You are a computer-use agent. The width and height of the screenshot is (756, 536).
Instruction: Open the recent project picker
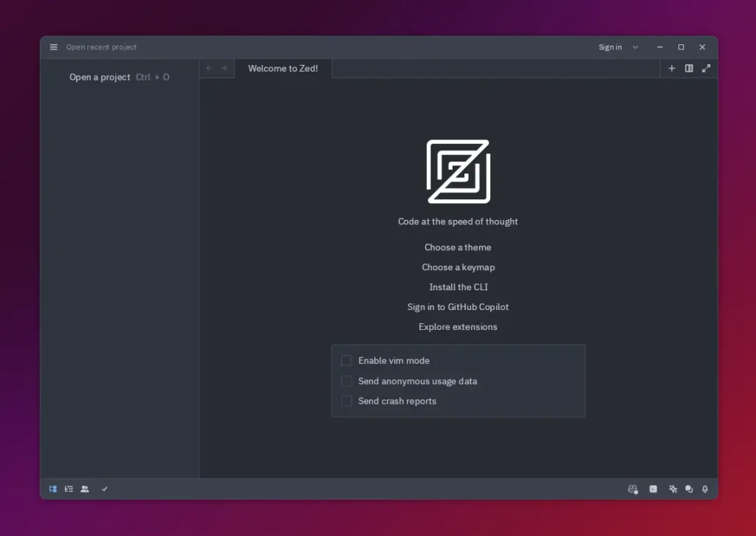[101, 47]
